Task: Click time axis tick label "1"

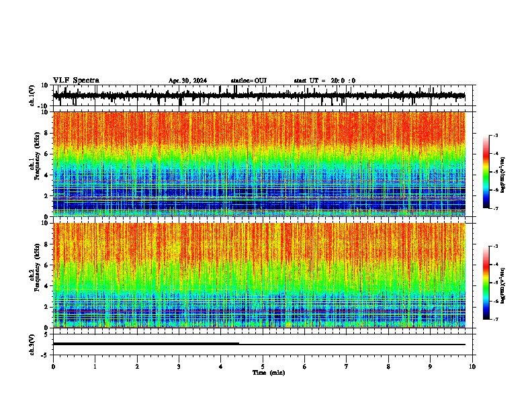Action: [95, 367]
